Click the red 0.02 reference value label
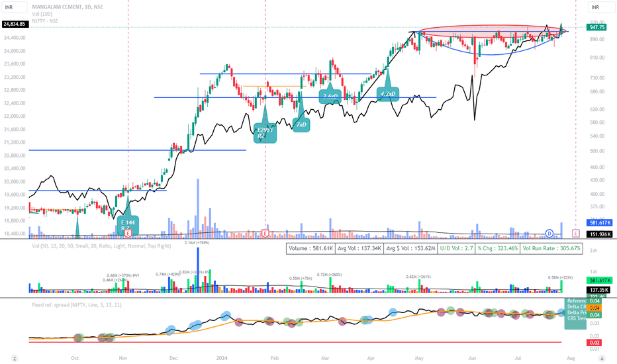This screenshot has width=617, height=364. [594, 343]
